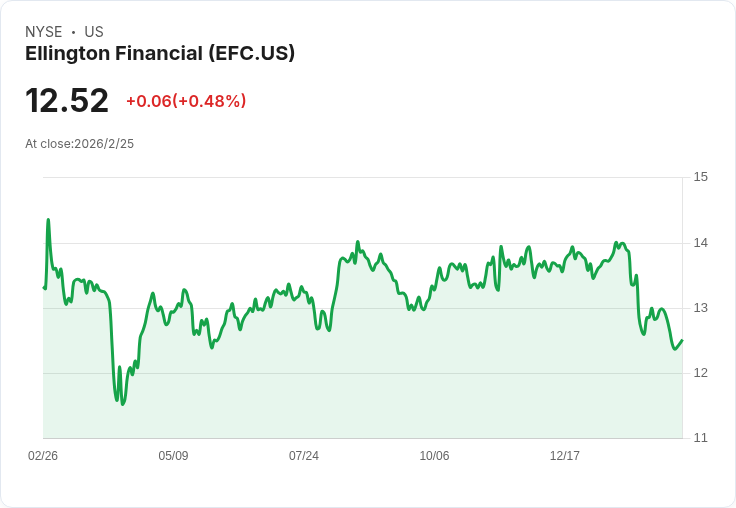Select the 10/06 date on x-axis
Image resolution: width=736 pixels, height=508 pixels.
[x=434, y=456]
